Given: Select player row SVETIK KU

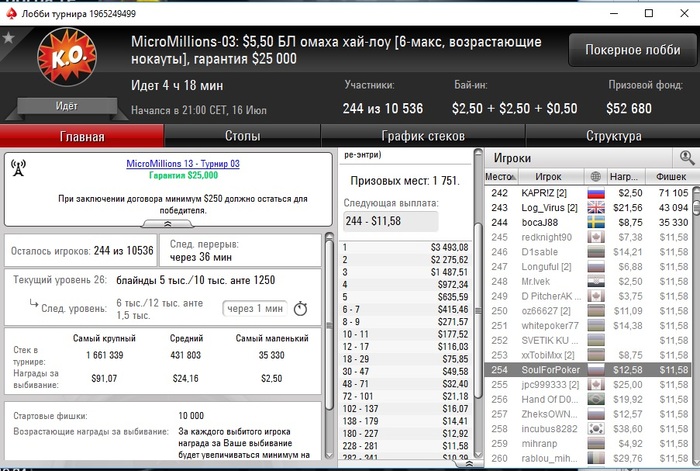Looking at the screenshot, I should point(588,340).
